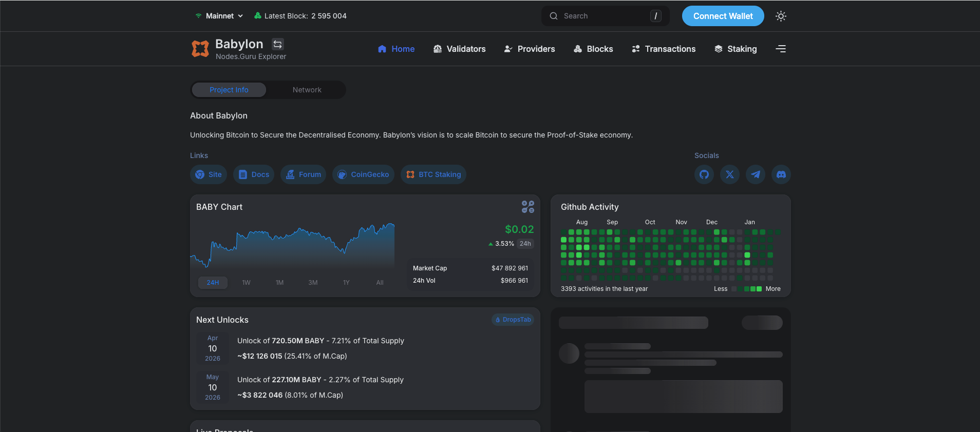Image resolution: width=980 pixels, height=432 pixels.
Task: Expand the Mainnet network dropdown
Action: point(219,16)
